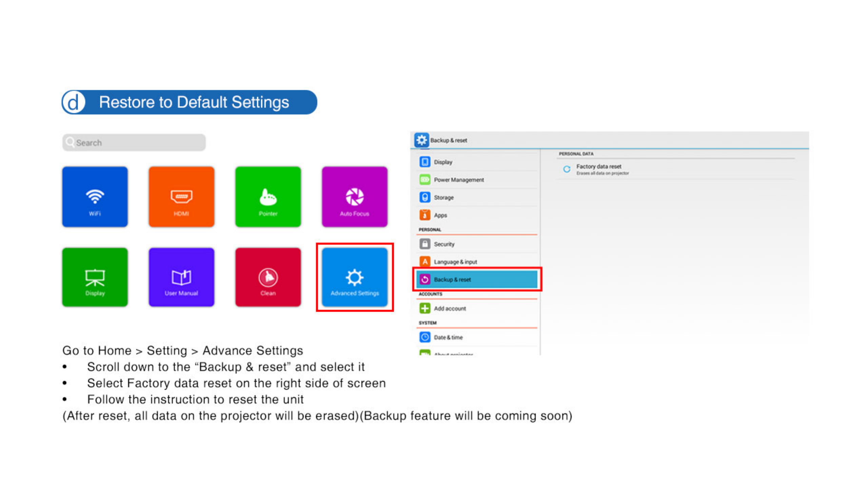
Task: Launch the Pointer tile
Action: (x=268, y=197)
